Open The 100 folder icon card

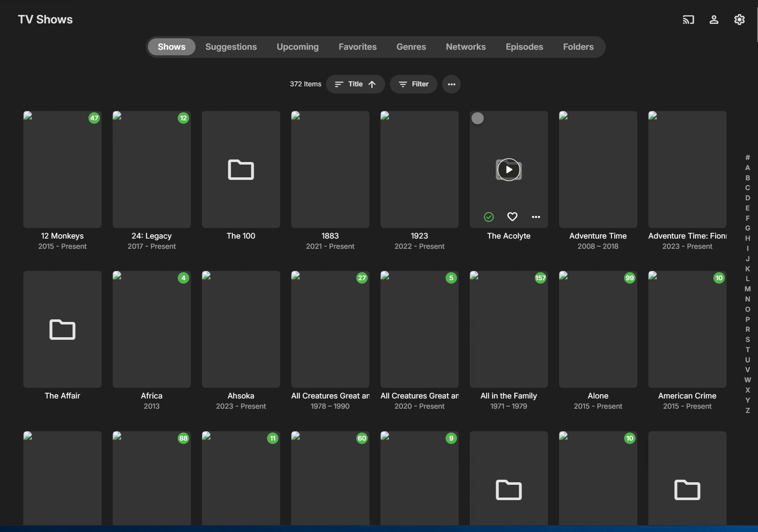tap(241, 169)
